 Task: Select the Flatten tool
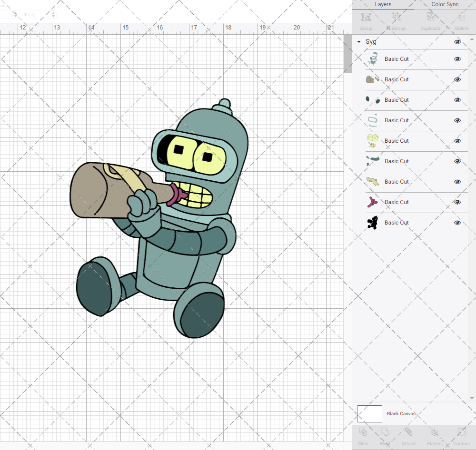click(x=435, y=432)
